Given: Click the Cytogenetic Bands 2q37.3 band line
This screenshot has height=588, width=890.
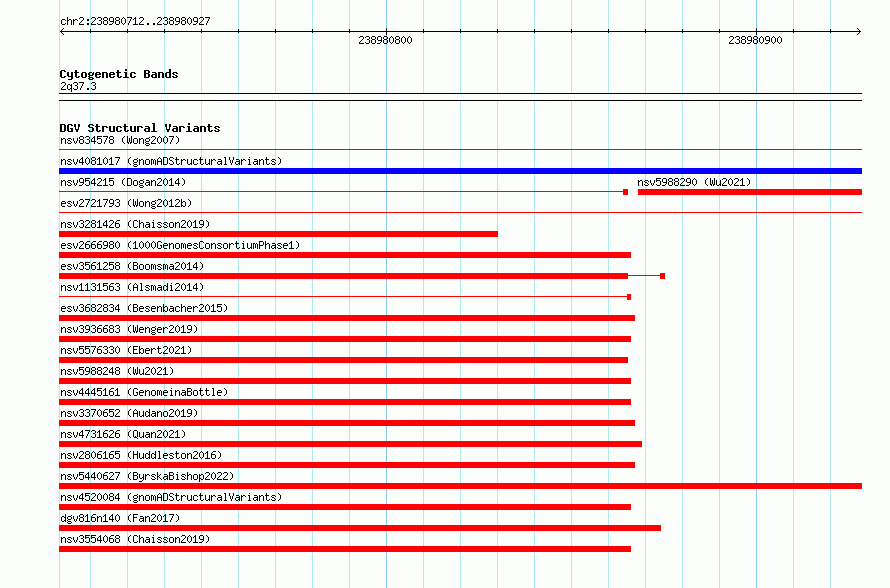Looking at the screenshot, I should (x=460, y=97).
